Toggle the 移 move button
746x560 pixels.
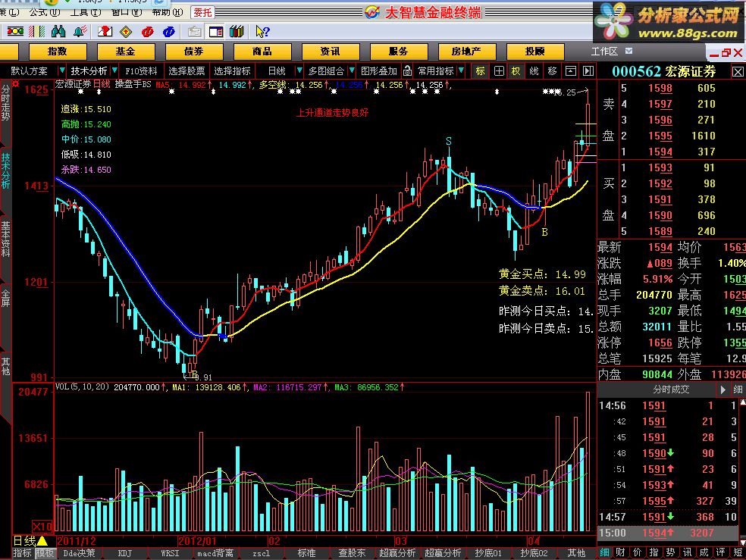point(553,70)
